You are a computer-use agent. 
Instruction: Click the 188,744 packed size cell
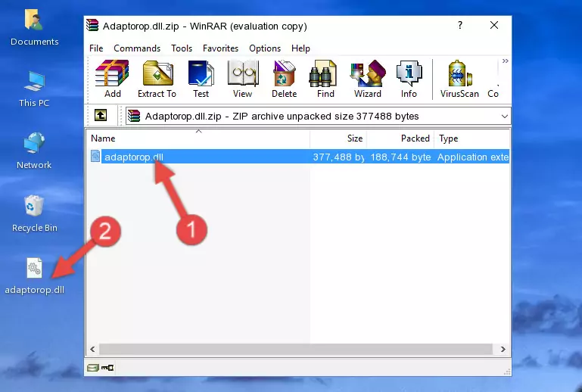[x=400, y=157]
